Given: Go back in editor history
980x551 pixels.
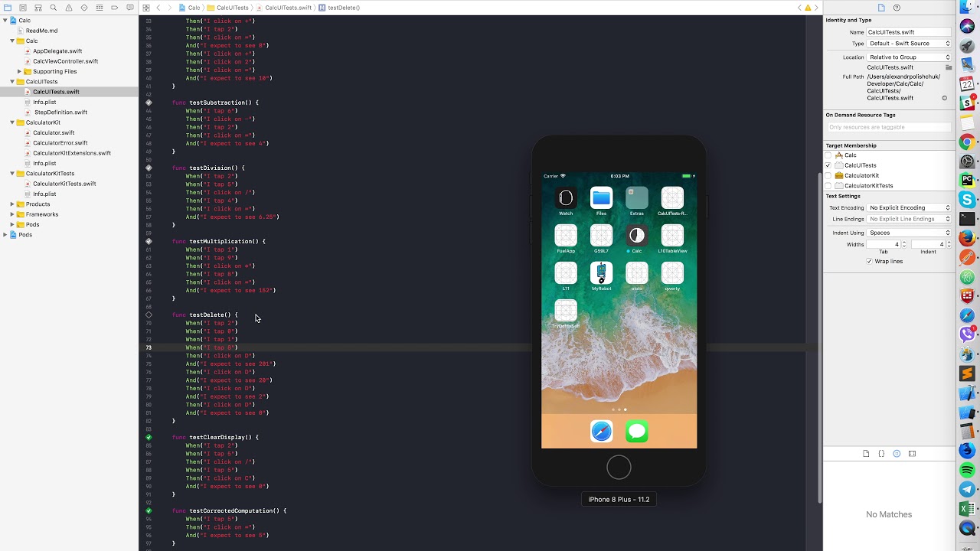Looking at the screenshot, I should coord(158,8).
